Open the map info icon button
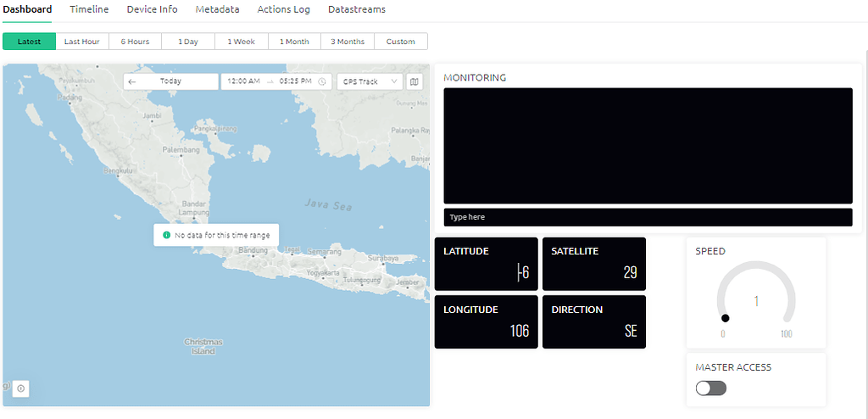This screenshot has height=419, width=868. (x=21, y=388)
